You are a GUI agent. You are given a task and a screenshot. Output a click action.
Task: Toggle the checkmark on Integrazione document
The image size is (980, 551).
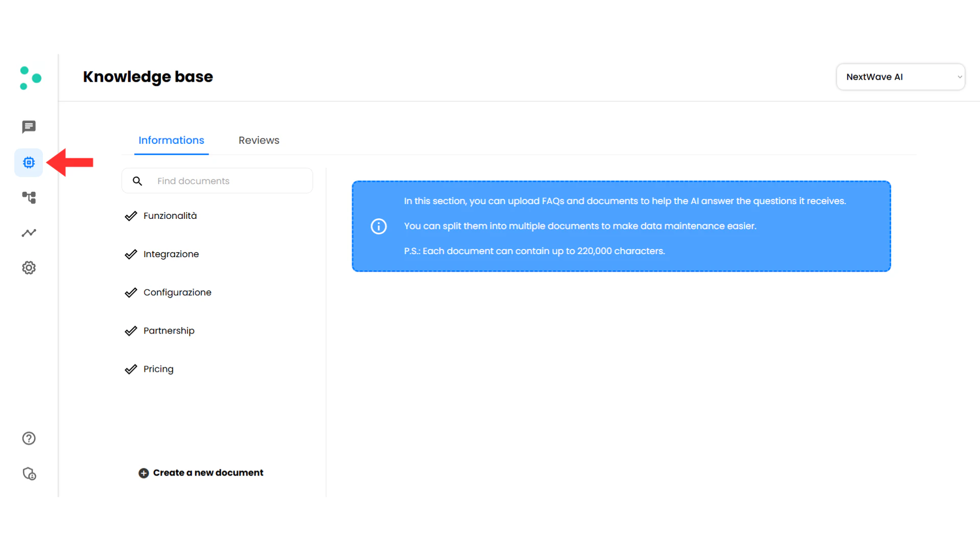131,254
